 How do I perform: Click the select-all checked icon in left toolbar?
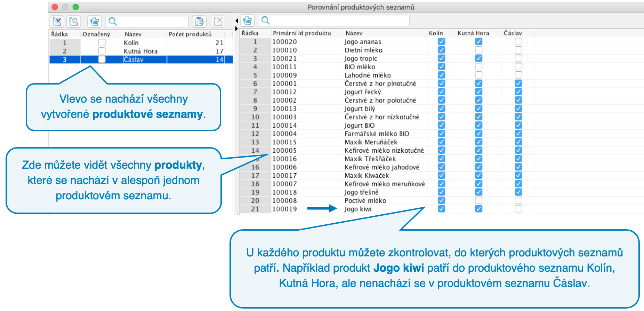point(57,22)
